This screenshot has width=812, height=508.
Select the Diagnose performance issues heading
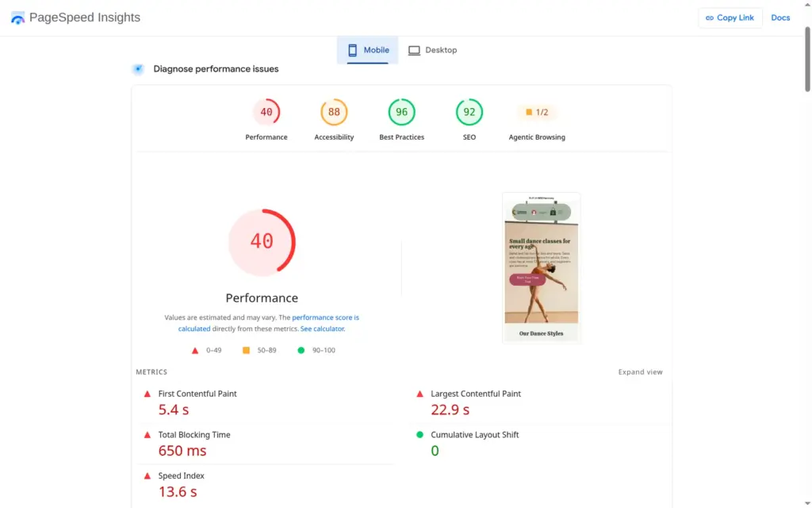(x=216, y=69)
